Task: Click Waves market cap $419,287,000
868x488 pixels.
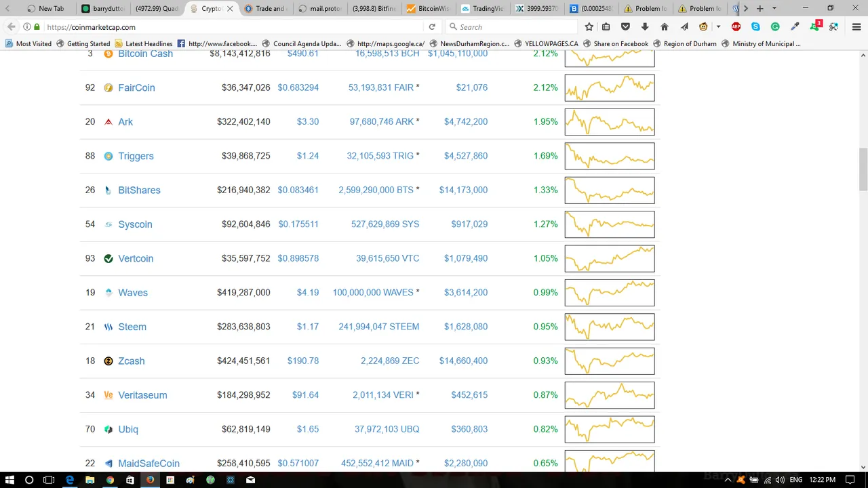Action: click(243, 293)
